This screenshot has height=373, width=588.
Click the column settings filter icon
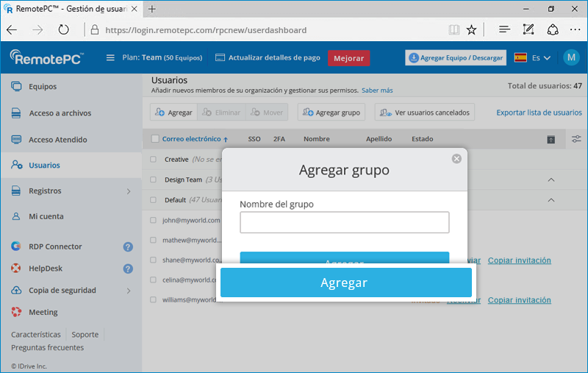click(576, 139)
